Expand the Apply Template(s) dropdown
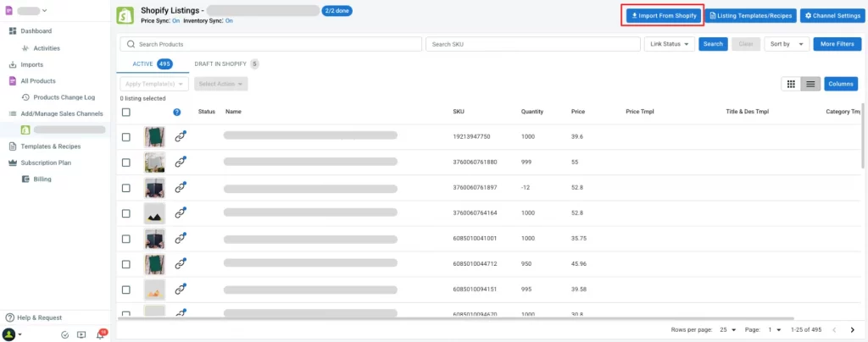Screen dimensions: 868x342 [x=154, y=84]
